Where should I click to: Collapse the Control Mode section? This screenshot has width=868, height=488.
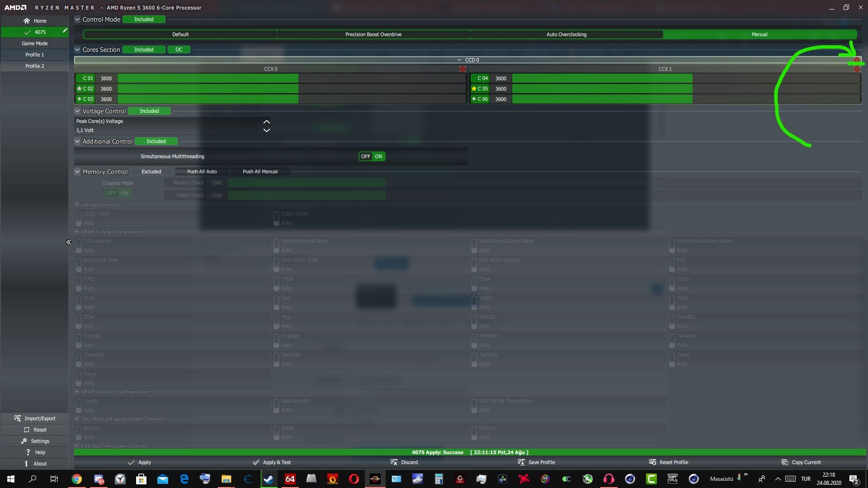click(x=77, y=19)
